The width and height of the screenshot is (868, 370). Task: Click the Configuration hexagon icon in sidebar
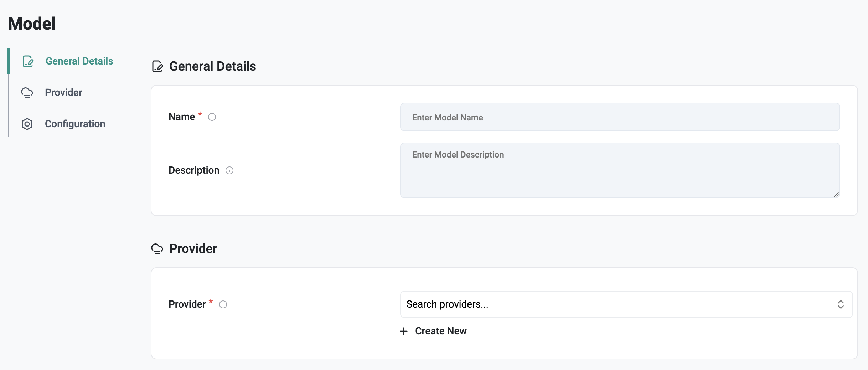(x=27, y=124)
